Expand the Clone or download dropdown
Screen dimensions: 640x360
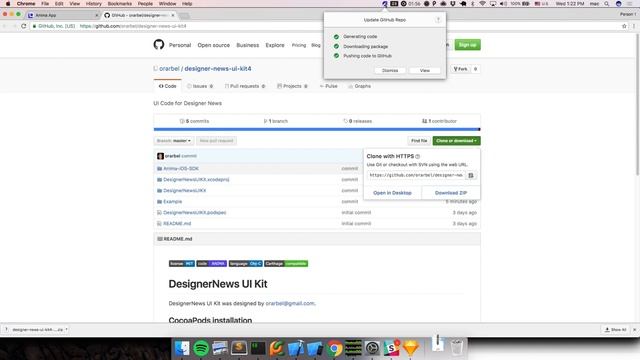(x=456, y=141)
